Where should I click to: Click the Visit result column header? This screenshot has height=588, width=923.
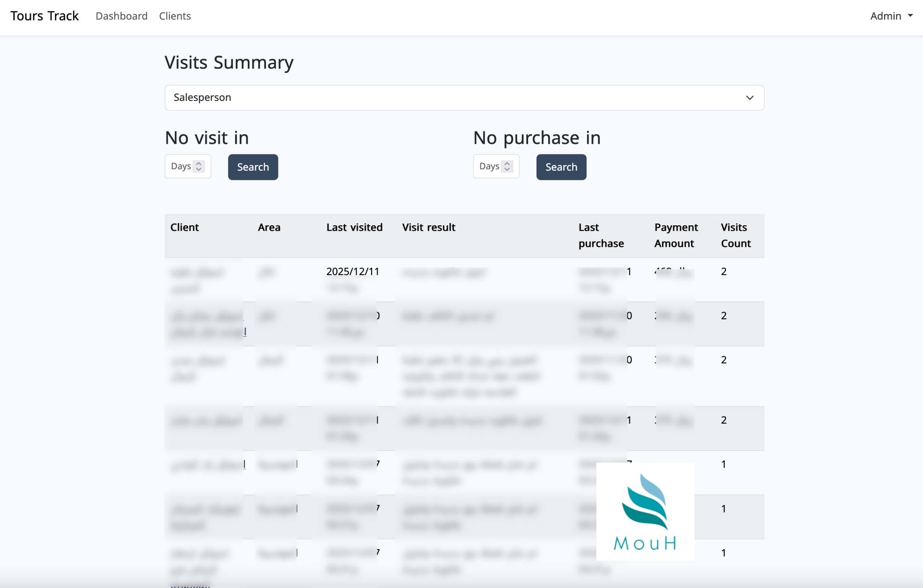[x=429, y=227]
